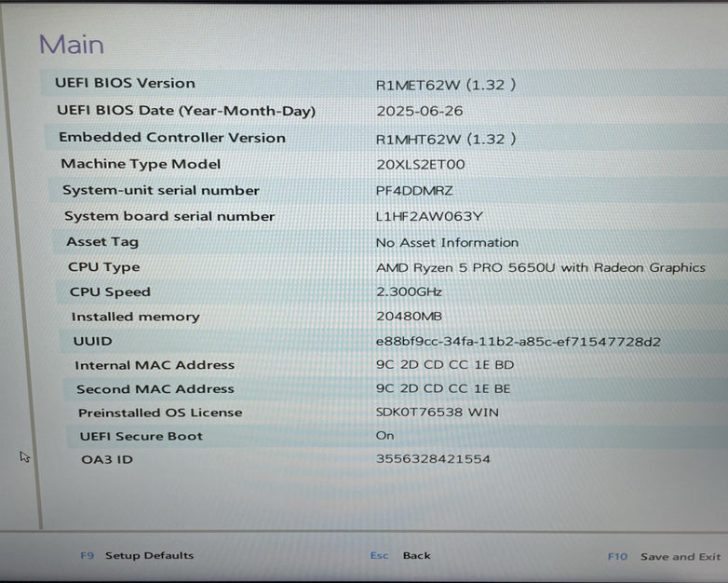Click the 20480MB memory value
Screen dimensions: 728x583
409,317
